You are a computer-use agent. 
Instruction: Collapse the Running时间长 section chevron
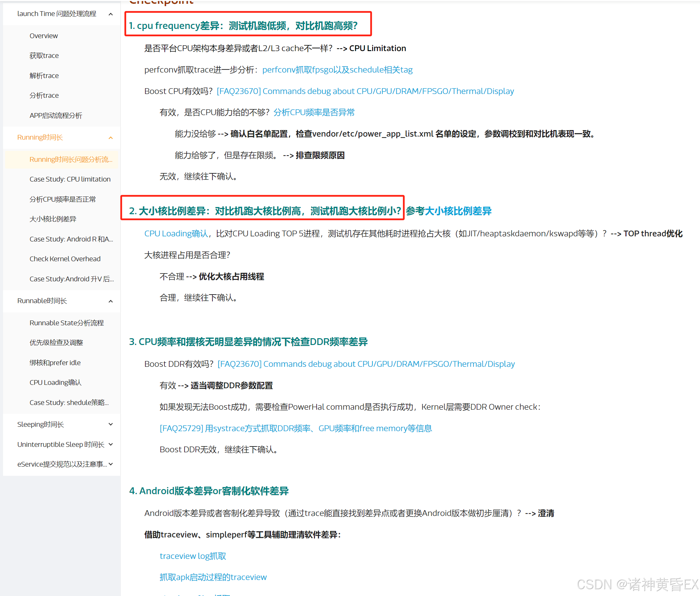pos(111,138)
